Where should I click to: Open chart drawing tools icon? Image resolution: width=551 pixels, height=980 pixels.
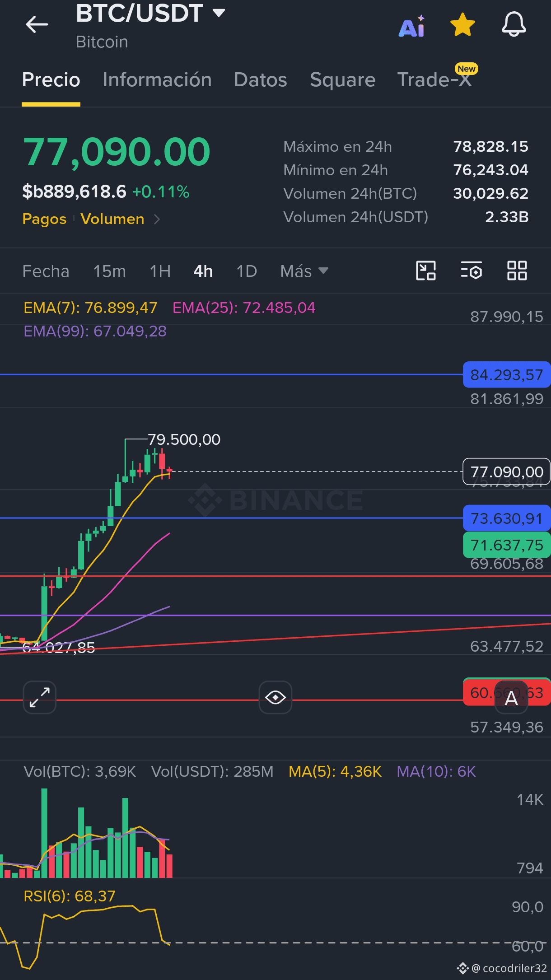pyautogui.click(x=425, y=271)
